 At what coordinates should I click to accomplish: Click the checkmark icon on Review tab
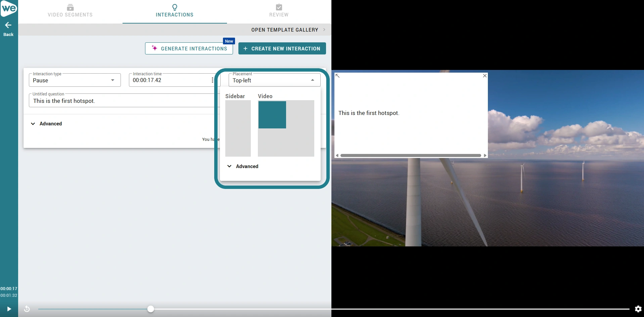279,7
